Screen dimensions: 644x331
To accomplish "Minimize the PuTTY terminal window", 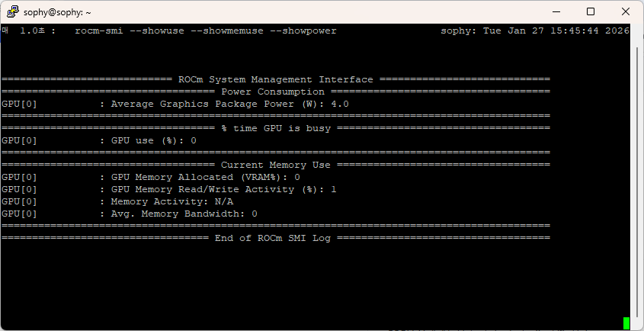I will pos(555,12).
